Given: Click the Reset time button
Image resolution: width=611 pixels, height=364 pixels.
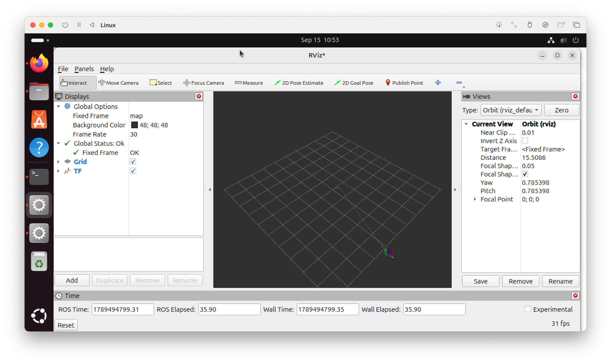Looking at the screenshot, I should click(66, 325).
